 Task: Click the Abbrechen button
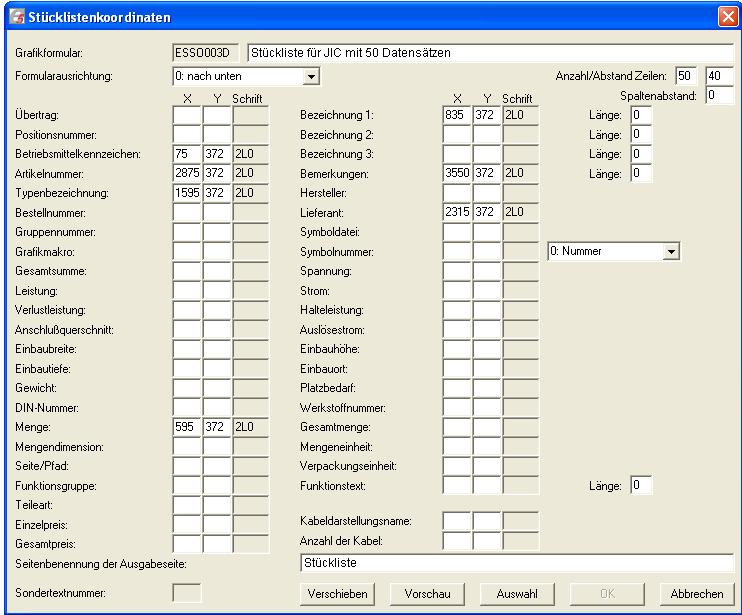697,594
